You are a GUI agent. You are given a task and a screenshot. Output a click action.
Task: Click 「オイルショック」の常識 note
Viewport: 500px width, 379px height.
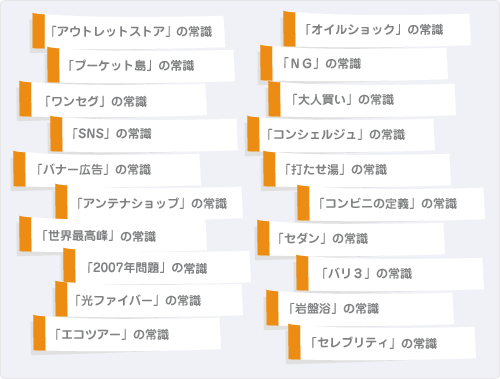[377, 29]
